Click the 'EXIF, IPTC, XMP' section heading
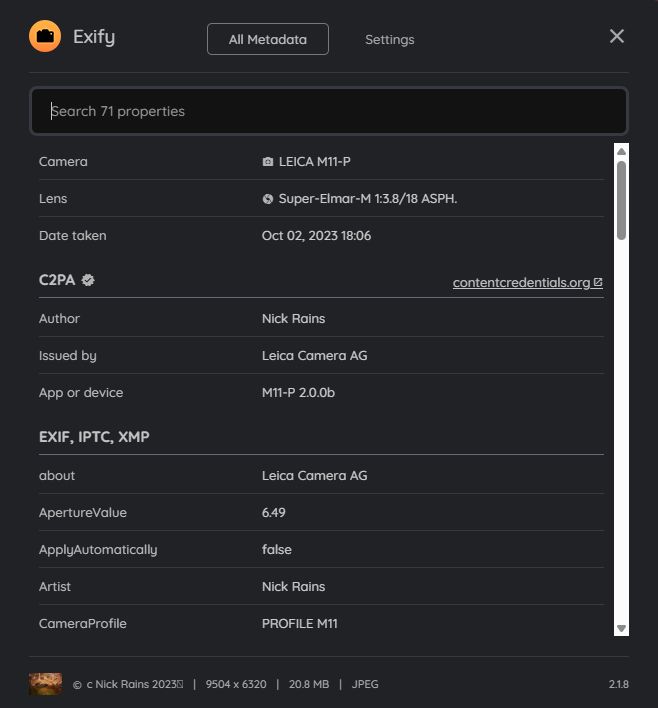This screenshot has height=708, width=658. pyautogui.click(x=94, y=437)
